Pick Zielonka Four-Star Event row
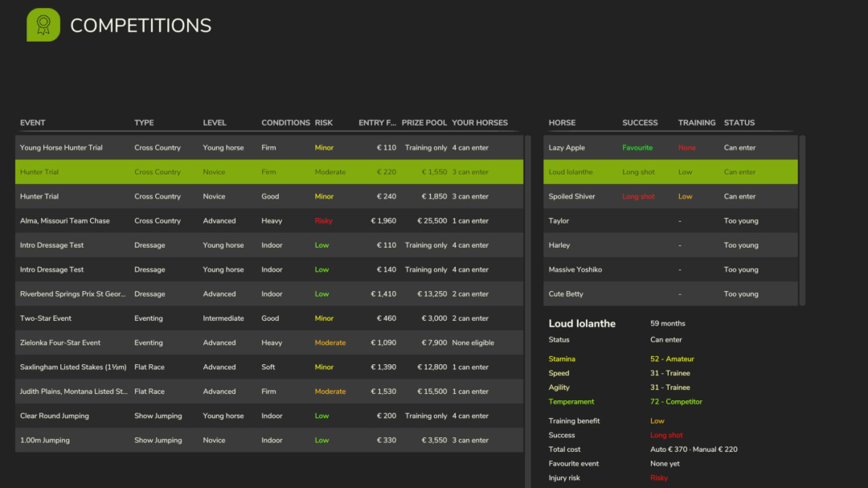This screenshot has width=868, height=488. (x=269, y=342)
